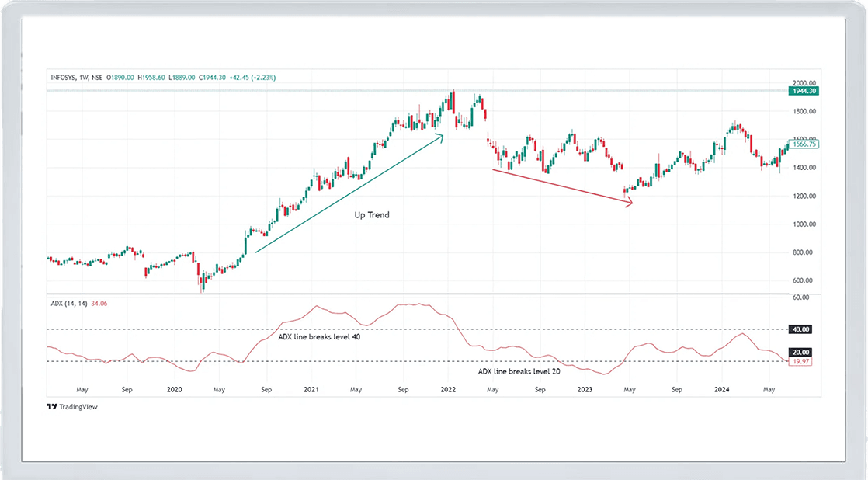Click the 1566.75 current price tag

pos(803,144)
